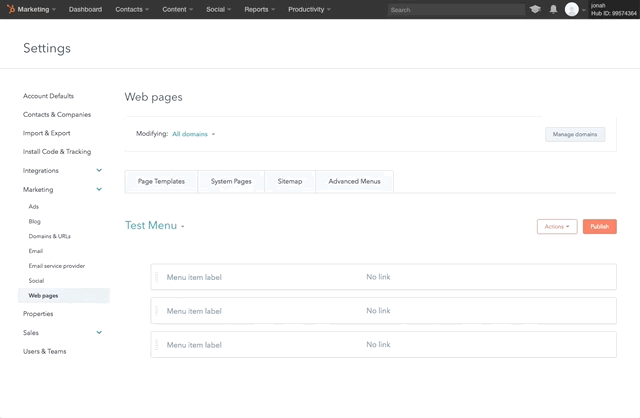The height and width of the screenshot is (418, 640).
Task: Grab the drag handle of the second menu item
Action: point(157,311)
